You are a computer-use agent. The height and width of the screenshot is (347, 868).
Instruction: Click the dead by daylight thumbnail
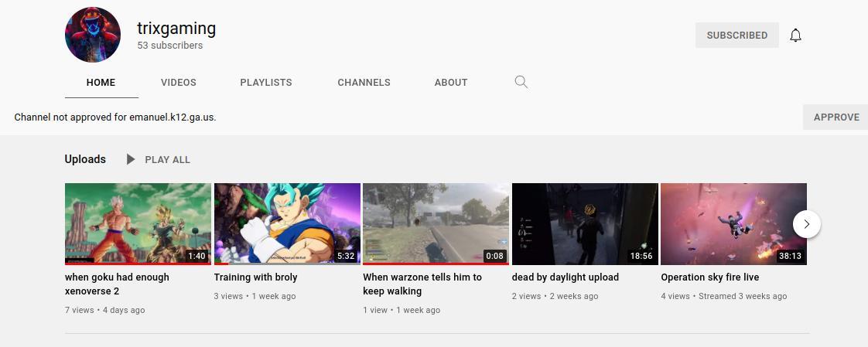coord(585,224)
